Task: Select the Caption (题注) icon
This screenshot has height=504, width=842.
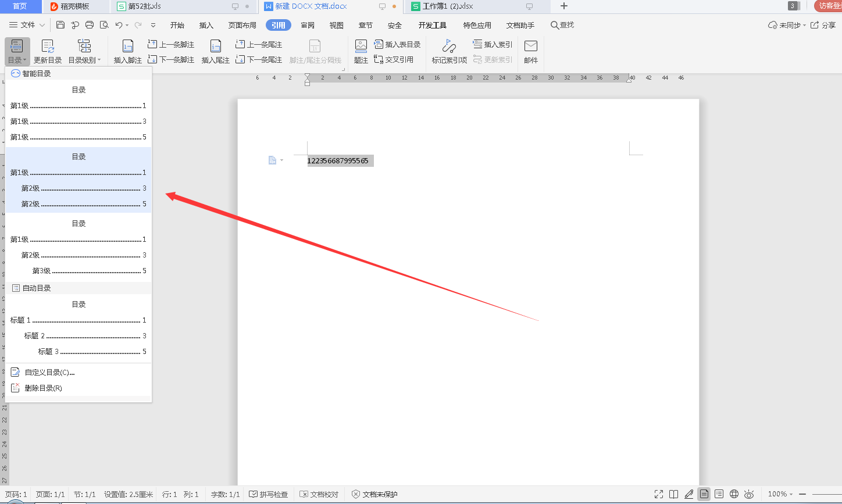Action: (361, 47)
